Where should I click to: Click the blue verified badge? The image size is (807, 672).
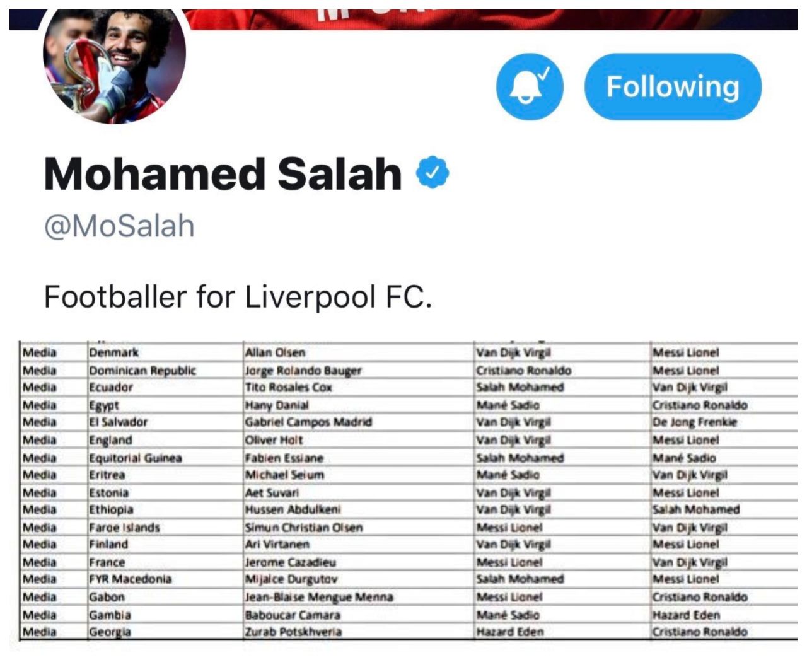click(433, 173)
